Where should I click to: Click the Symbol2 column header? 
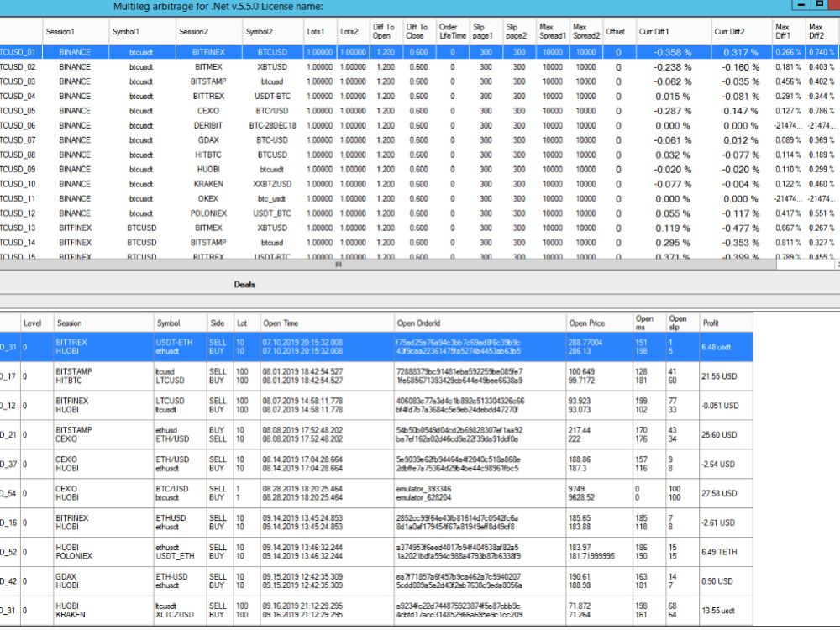(x=273, y=32)
